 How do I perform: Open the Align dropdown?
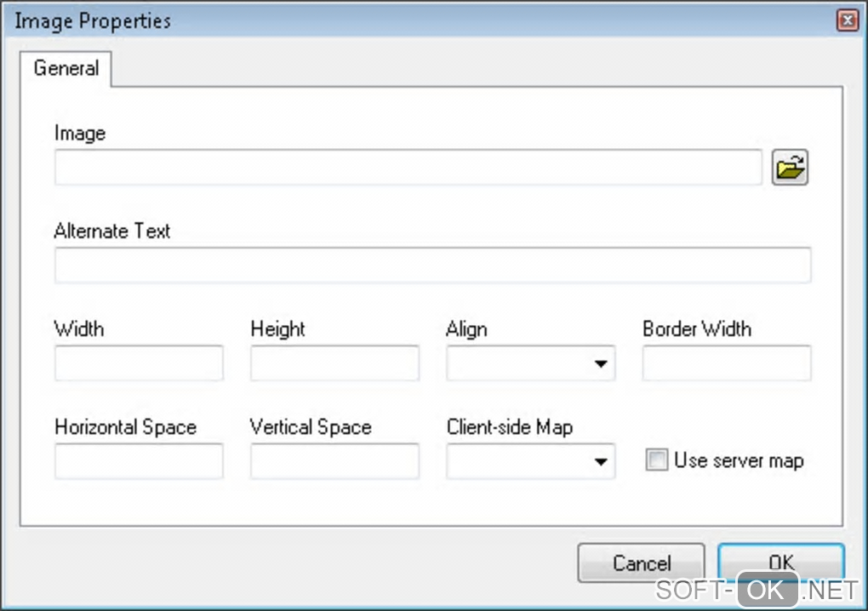click(x=529, y=363)
